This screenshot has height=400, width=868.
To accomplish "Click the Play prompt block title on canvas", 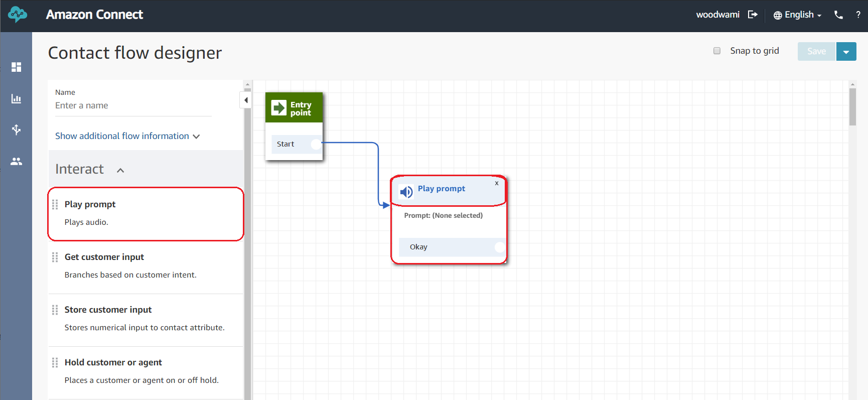I will [x=442, y=189].
